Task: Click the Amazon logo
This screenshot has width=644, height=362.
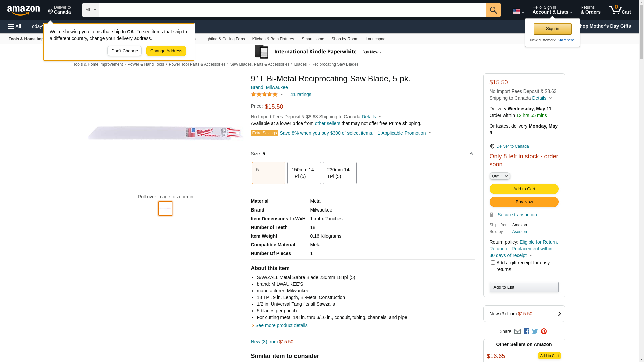Action: [23, 10]
